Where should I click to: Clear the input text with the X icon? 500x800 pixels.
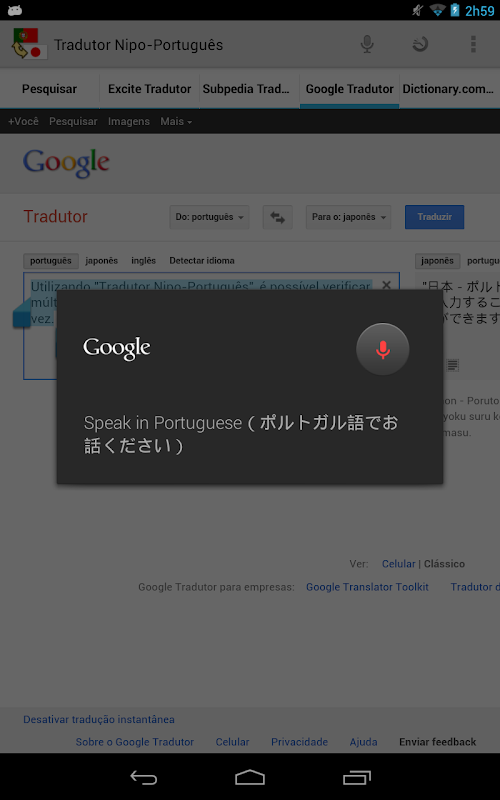coord(386,285)
